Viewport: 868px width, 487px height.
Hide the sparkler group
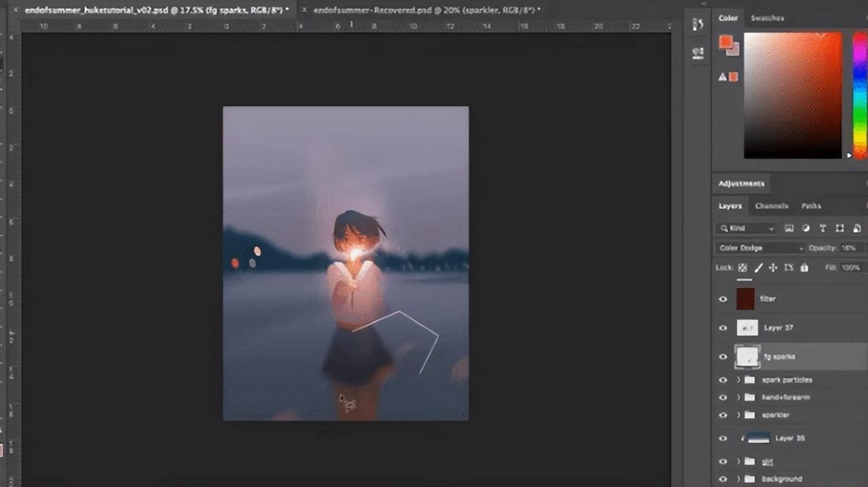(x=723, y=415)
